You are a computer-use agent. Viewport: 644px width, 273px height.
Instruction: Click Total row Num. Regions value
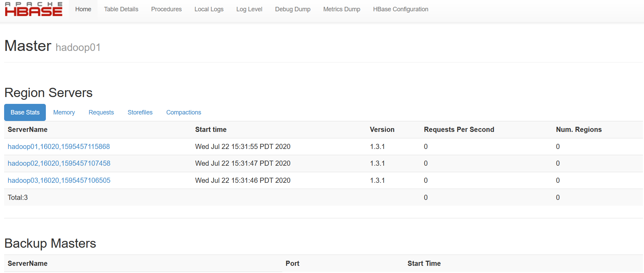click(558, 197)
